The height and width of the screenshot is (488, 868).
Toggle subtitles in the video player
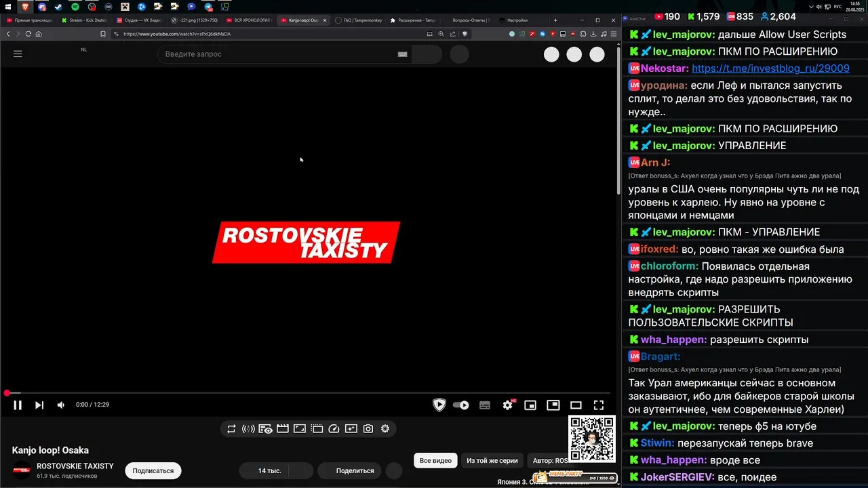click(x=485, y=405)
